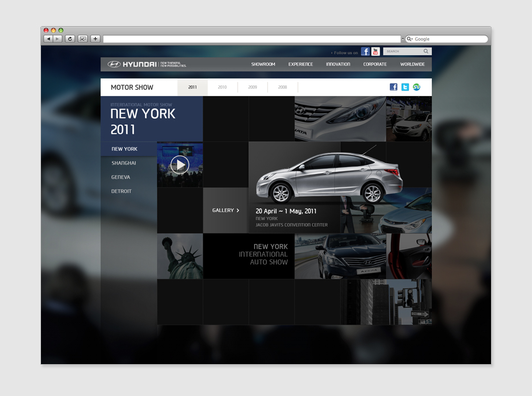Share via StumbleUpon icon in Motor Show bar
Viewport: 532px width, 396px height.
point(416,87)
